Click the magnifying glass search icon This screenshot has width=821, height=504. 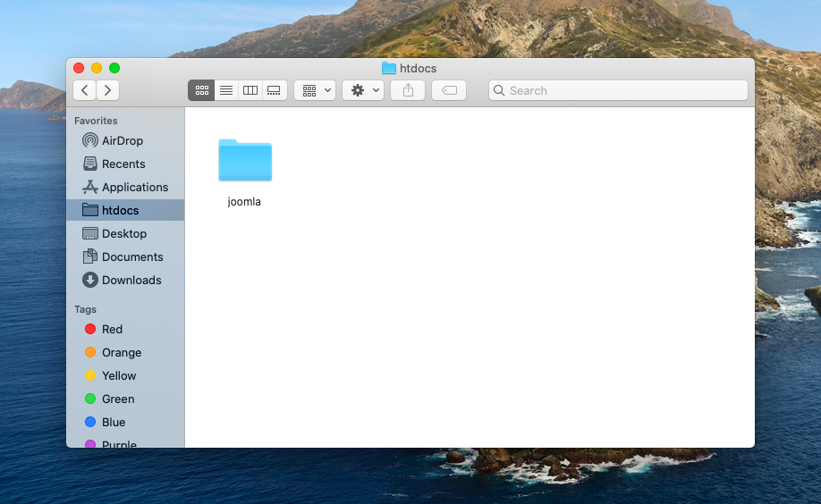click(499, 90)
